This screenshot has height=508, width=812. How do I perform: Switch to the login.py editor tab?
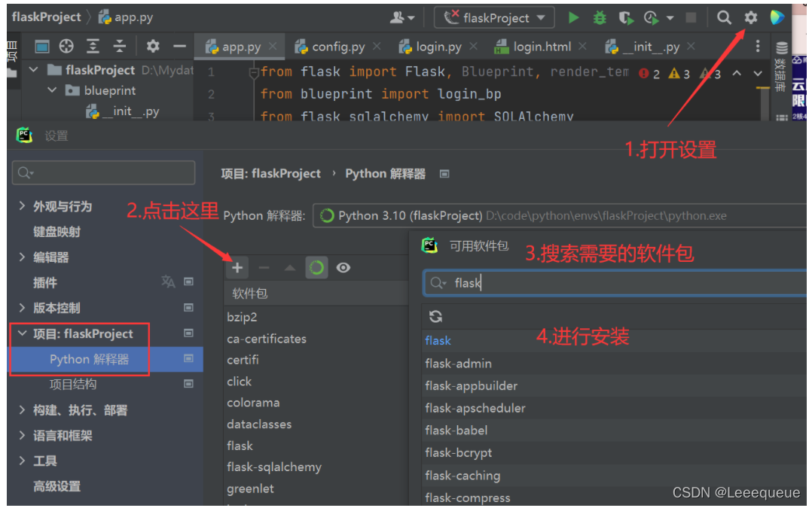click(x=438, y=47)
